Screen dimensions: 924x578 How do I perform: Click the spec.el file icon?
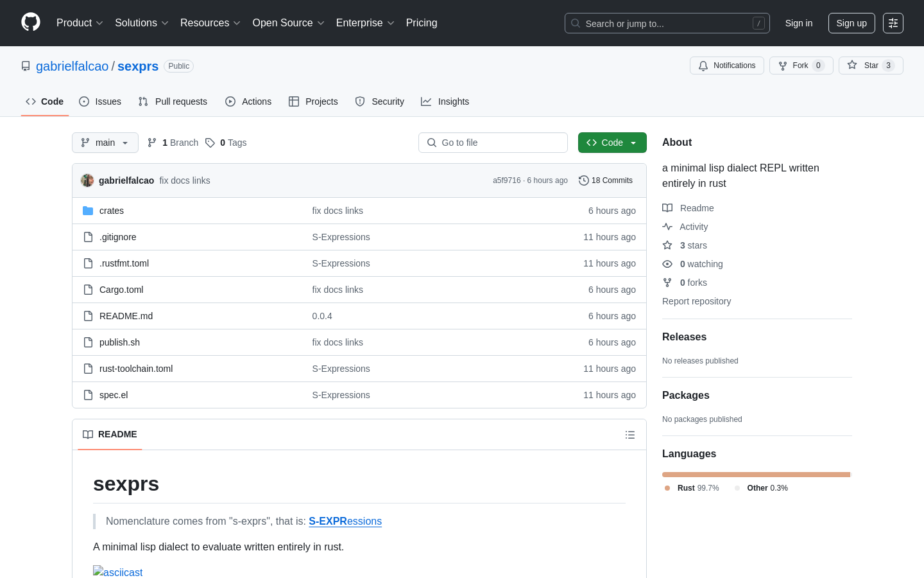[x=88, y=395]
